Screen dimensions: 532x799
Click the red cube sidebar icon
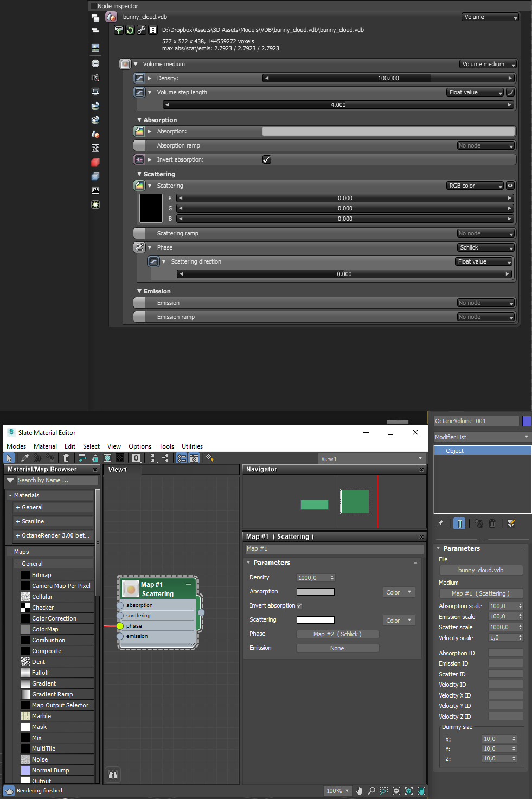tap(95, 162)
